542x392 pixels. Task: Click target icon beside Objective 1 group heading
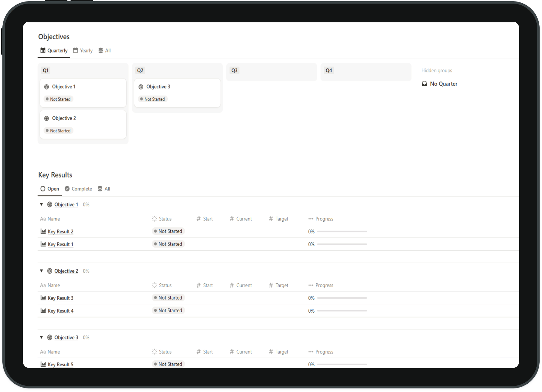coord(50,204)
